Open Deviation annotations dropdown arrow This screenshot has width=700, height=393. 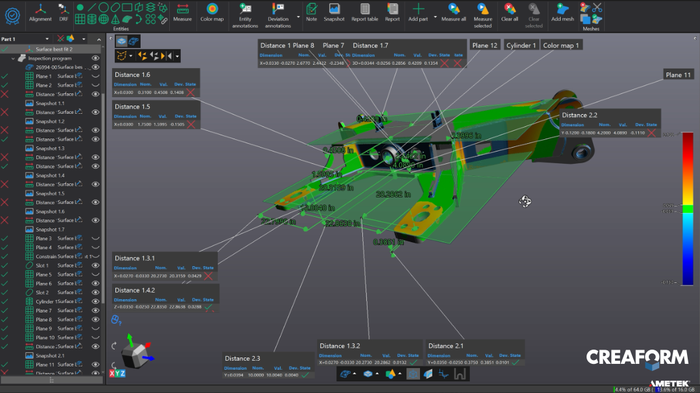298,17
